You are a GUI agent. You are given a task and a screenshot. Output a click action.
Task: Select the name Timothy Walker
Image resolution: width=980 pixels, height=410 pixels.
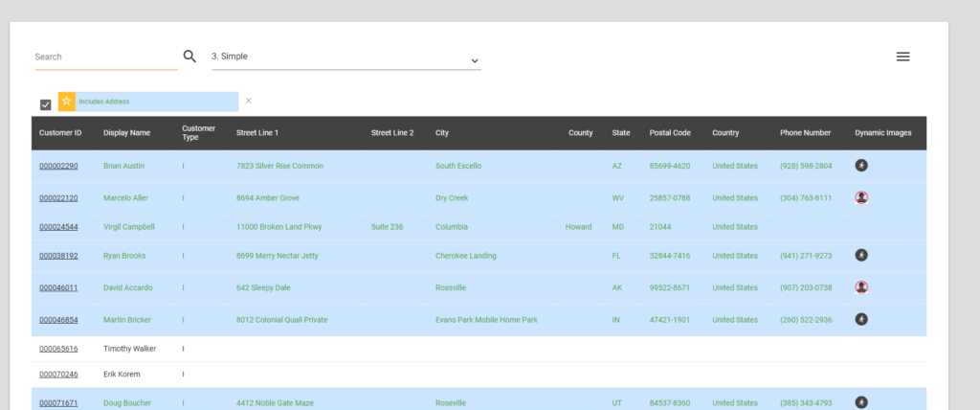129,348
